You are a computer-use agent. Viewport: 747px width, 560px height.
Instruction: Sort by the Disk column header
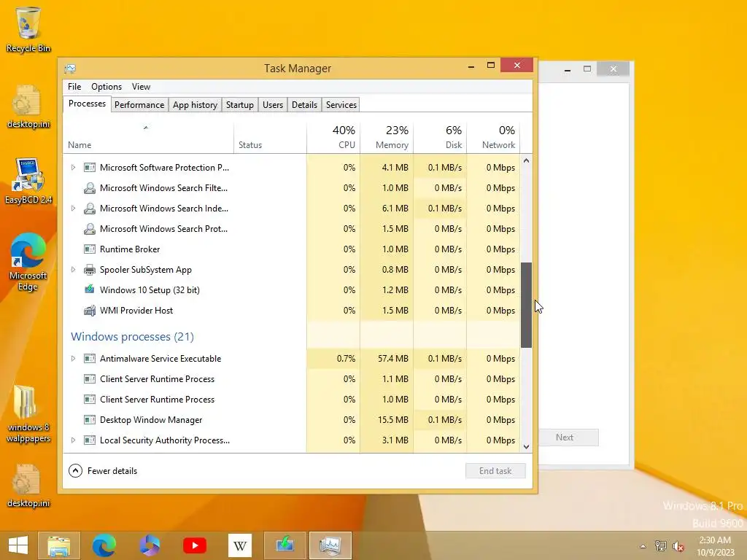coord(440,138)
